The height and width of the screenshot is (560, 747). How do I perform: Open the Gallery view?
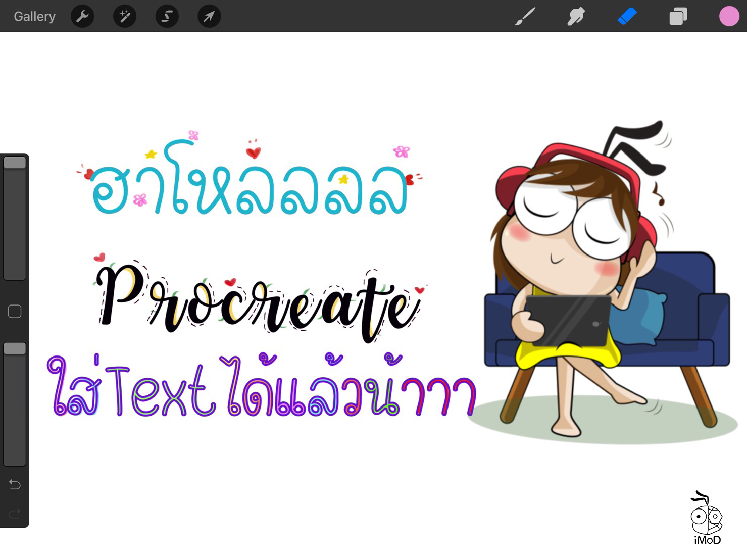click(x=34, y=16)
